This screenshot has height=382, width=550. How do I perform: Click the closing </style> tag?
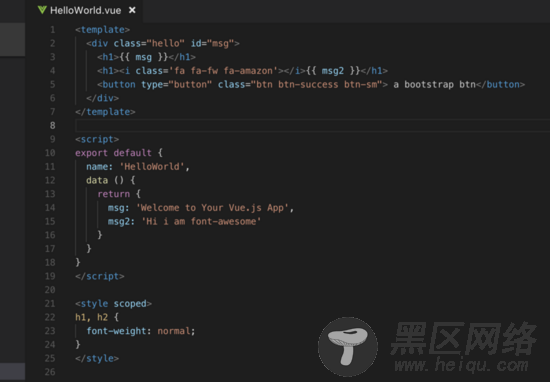pyautogui.click(x=97, y=358)
